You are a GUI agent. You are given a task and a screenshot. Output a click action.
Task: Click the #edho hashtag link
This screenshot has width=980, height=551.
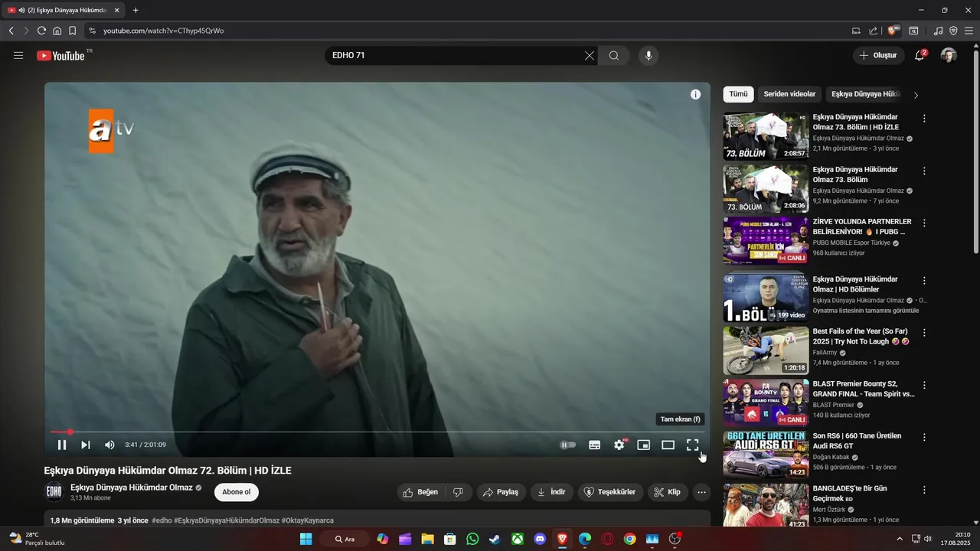click(162, 520)
